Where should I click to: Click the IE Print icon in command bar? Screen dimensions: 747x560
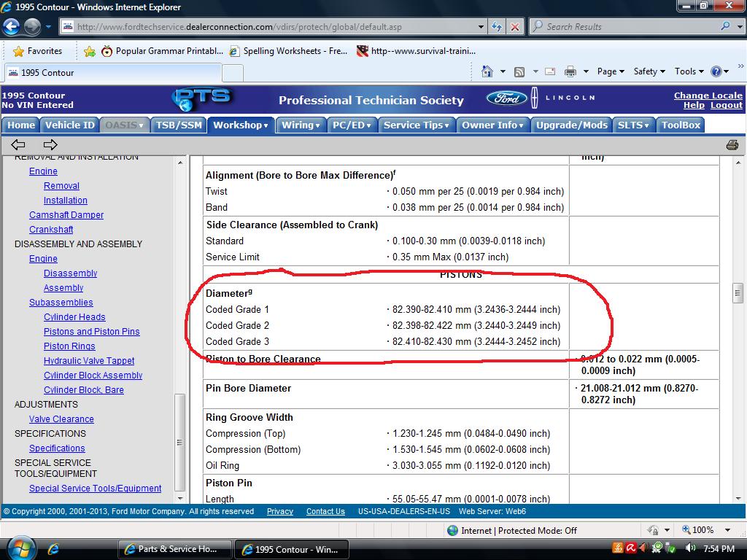click(x=570, y=72)
